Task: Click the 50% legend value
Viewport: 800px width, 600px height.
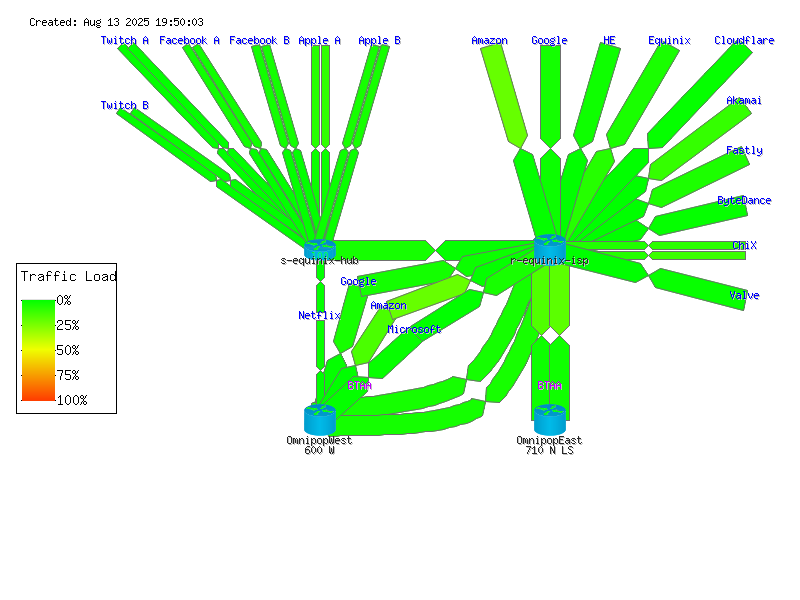Action: coord(68,350)
